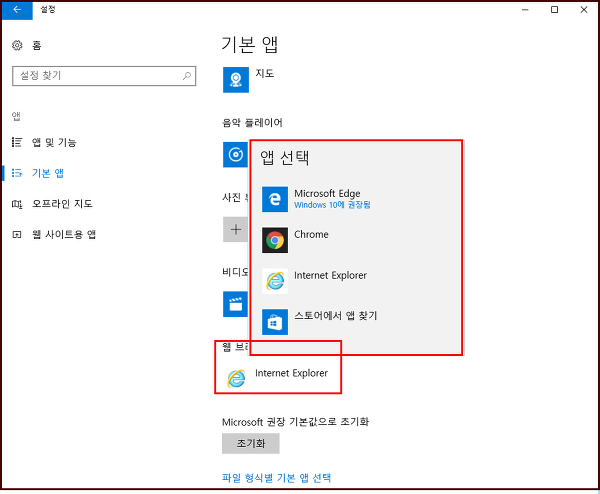Click the Default apps sidebar icon
The width and height of the screenshot is (600, 494).
pyautogui.click(x=17, y=173)
